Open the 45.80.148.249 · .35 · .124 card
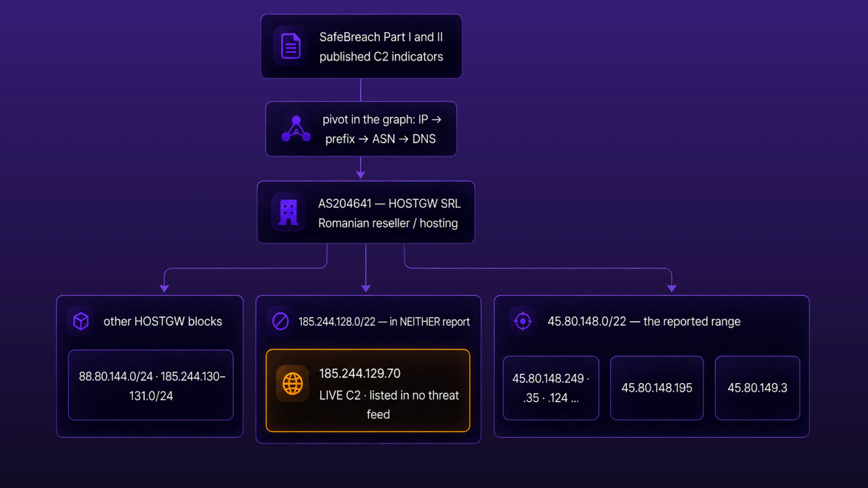Viewport: 868px width, 488px height. 551,388
